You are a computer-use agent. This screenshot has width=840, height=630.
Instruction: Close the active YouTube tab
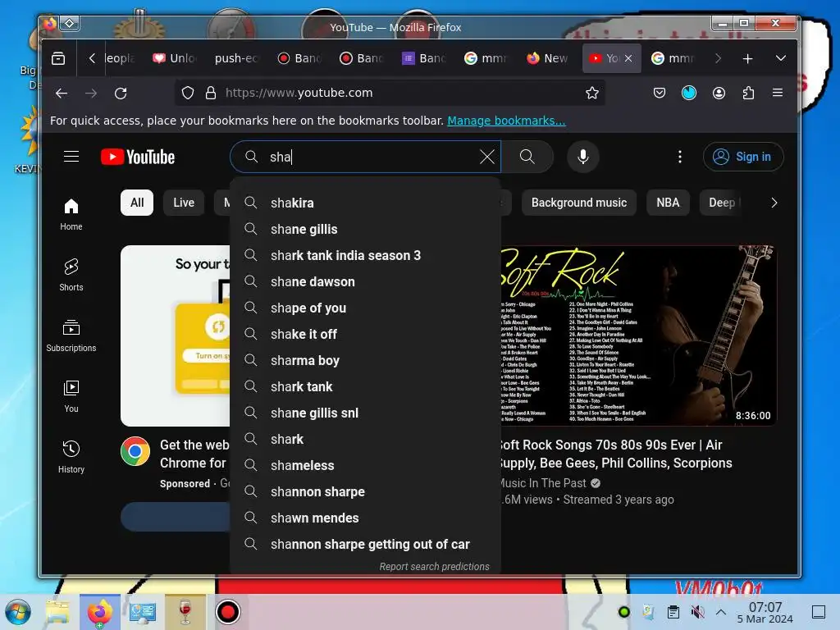point(628,58)
